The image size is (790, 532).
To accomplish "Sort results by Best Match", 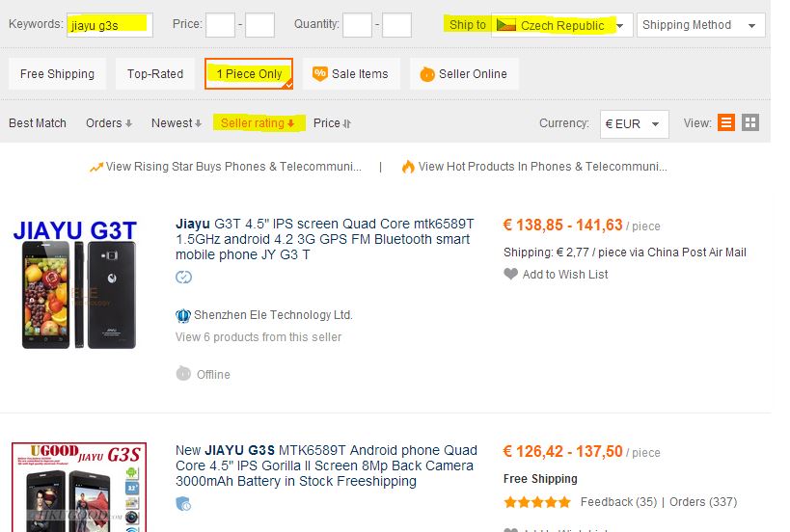I will [x=38, y=123].
